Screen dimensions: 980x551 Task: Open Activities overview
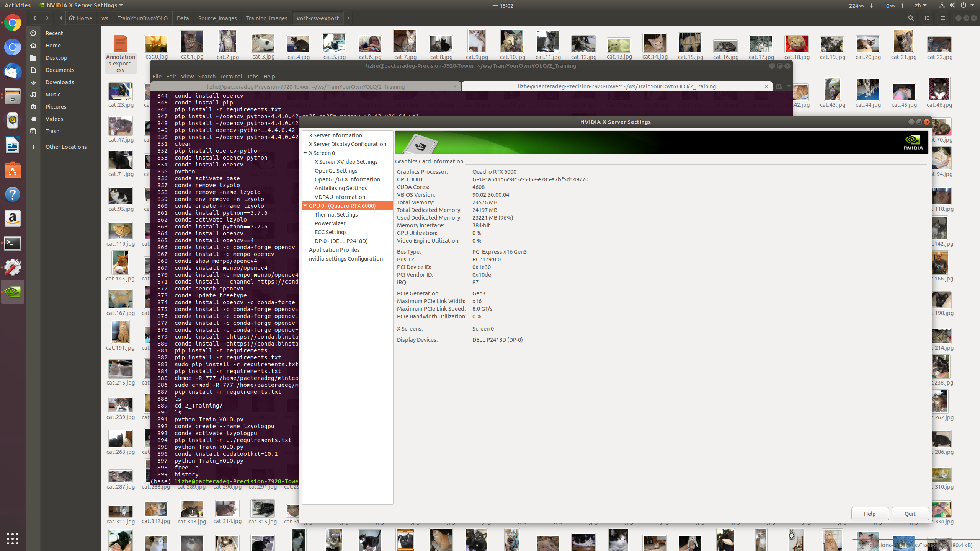(x=18, y=5)
